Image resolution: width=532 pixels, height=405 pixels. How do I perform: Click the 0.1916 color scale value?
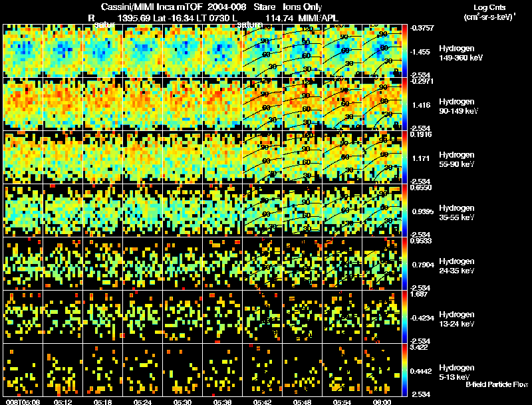click(x=421, y=134)
